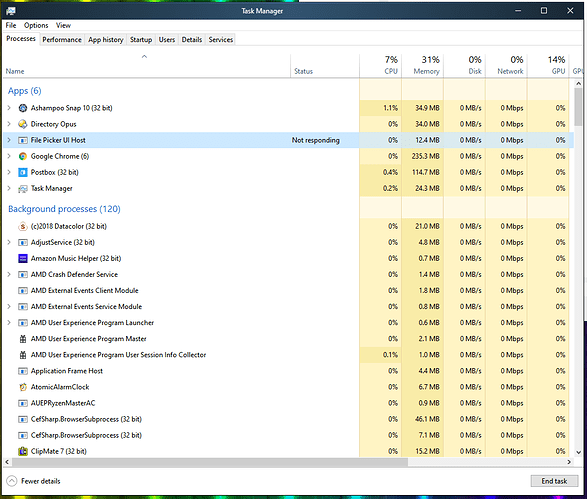The width and height of the screenshot is (587, 499).
Task: Expand AMD External Events Service Module
Action: click(9, 307)
